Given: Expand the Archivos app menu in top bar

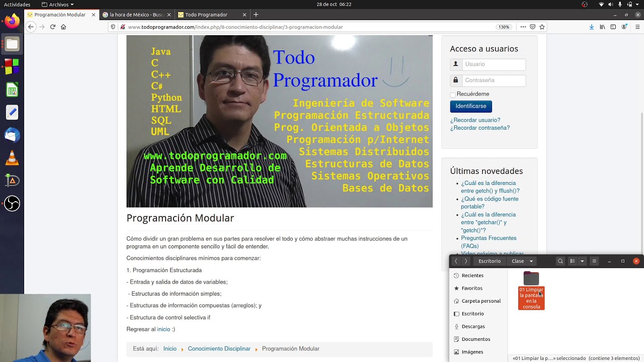Looking at the screenshot, I should [x=58, y=5].
